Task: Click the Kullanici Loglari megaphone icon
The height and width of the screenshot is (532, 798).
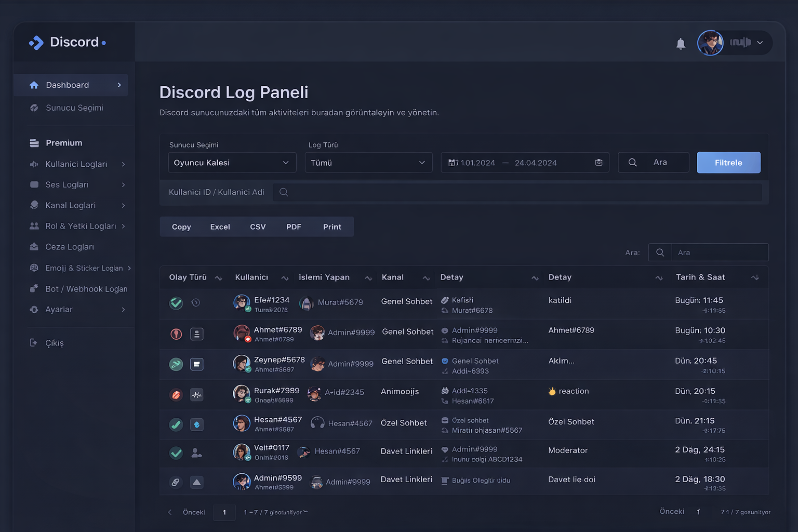Action: tap(34, 164)
